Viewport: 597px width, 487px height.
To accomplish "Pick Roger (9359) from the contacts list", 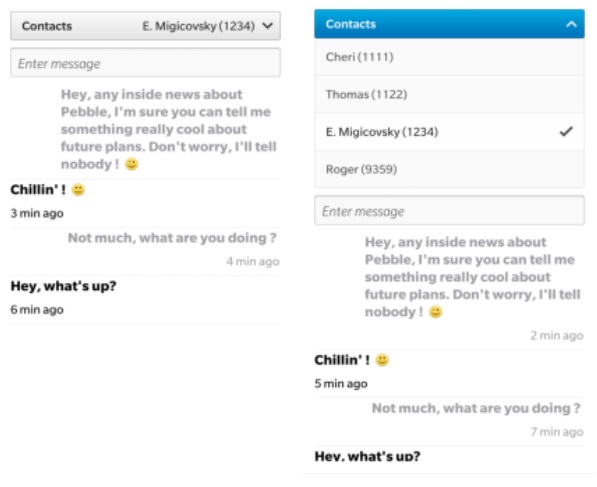I will (x=449, y=169).
